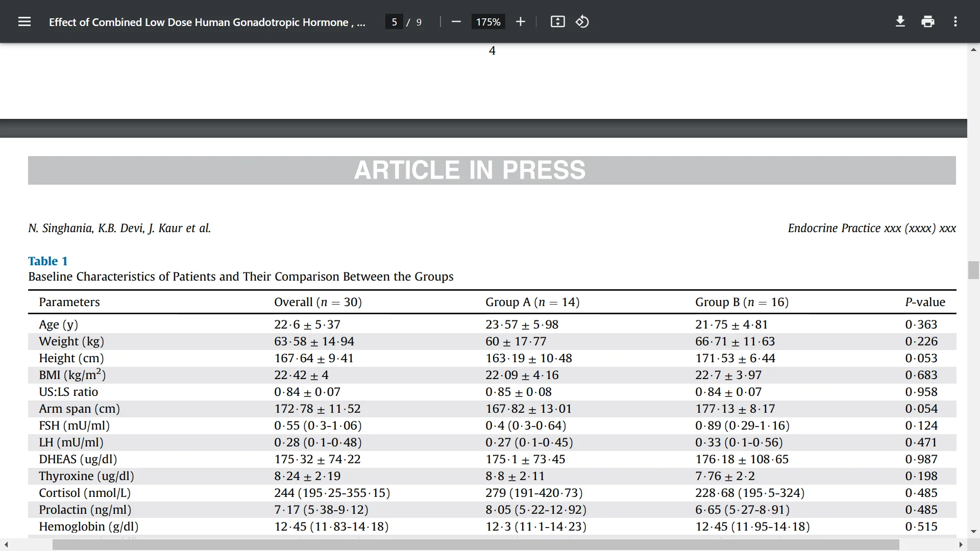Click the zoom in plus button
980x551 pixels.
pos(520,22)
